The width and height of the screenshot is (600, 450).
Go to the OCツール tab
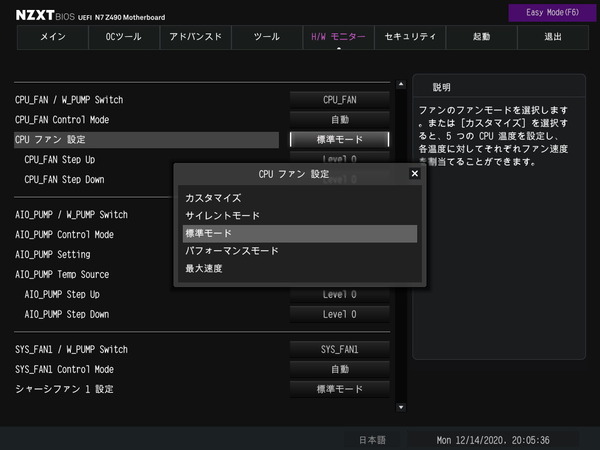coord(124,37)
